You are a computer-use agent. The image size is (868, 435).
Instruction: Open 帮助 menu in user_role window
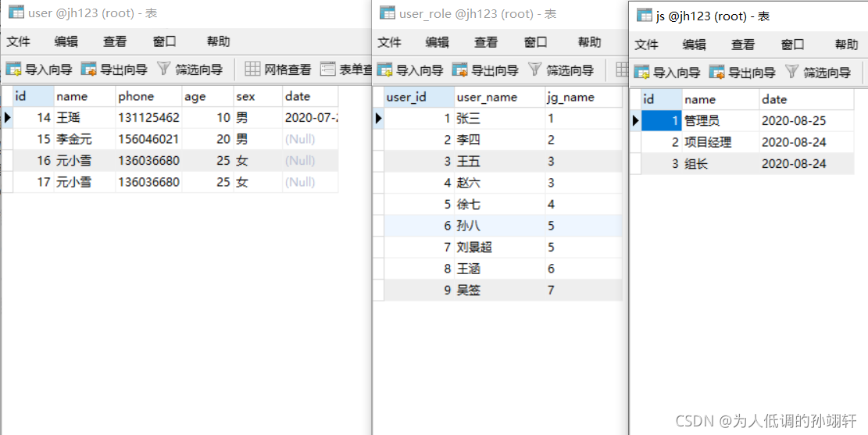pyautogui.click(x=590, y=42)
